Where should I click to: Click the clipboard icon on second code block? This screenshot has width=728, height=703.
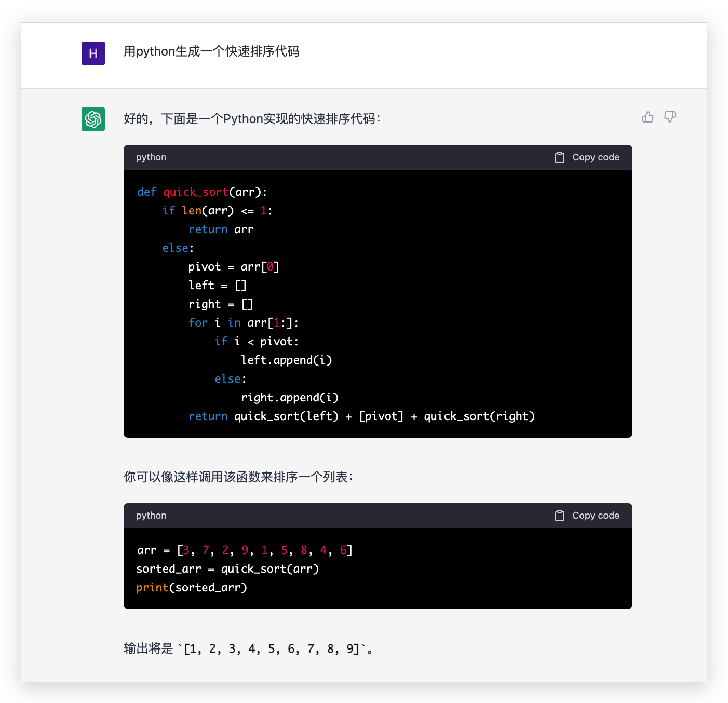pyautogui.click(x=560, y=515)
